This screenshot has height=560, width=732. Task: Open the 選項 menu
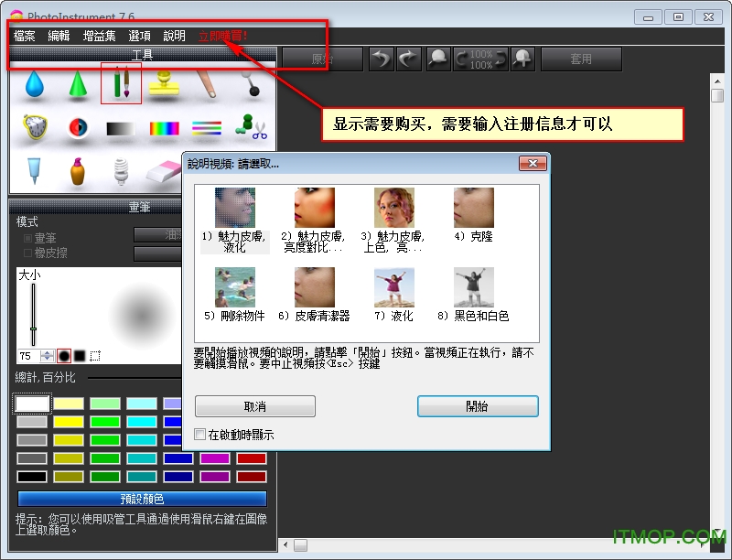139,35
